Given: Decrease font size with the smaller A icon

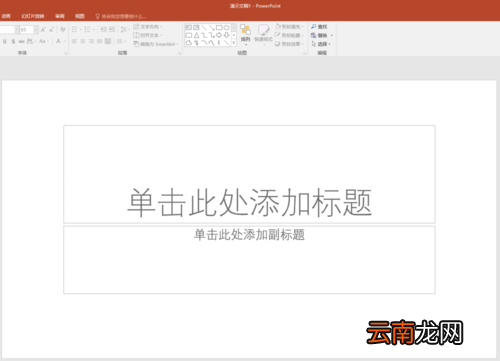Looking at the screenshot, I should point(52,30).
